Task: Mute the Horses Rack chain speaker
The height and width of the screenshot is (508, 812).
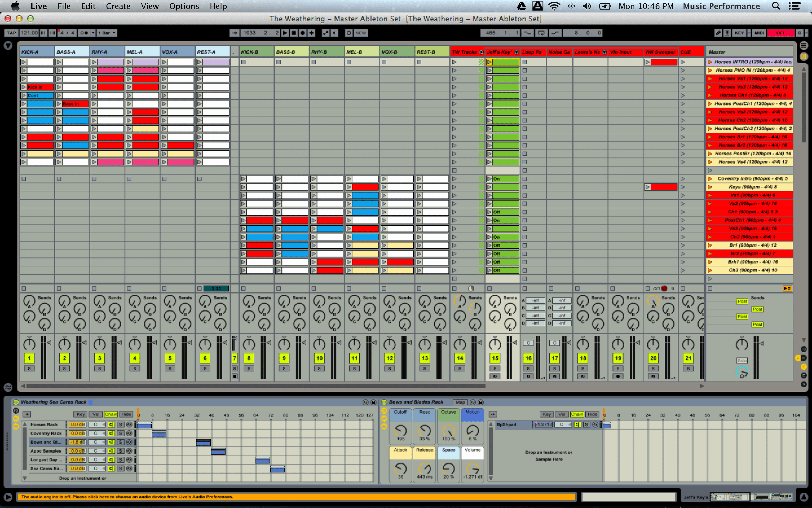Action: [111, 425]
